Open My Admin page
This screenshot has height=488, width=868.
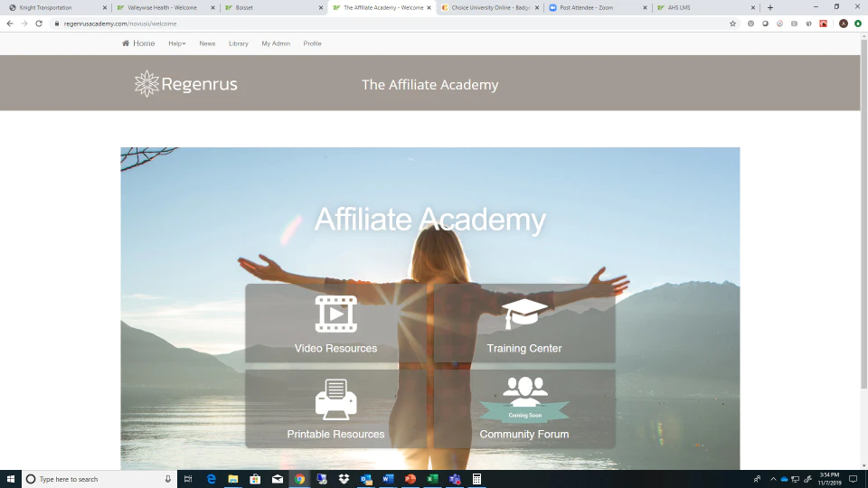coord(276,43)
